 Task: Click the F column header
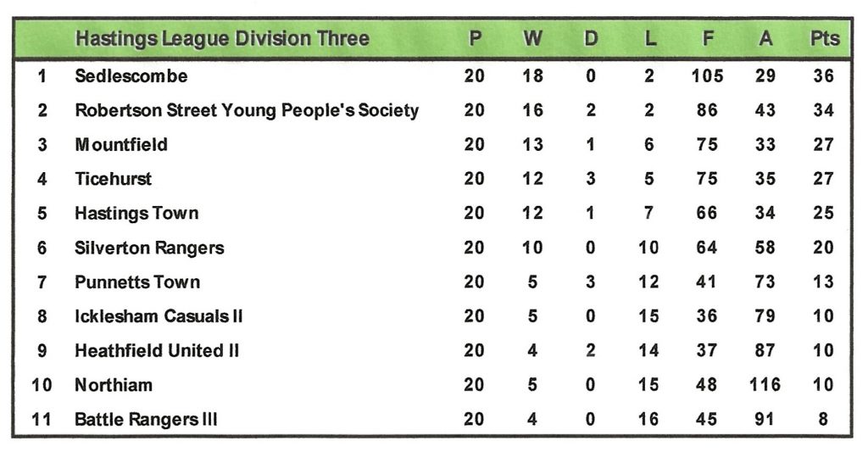pyautogui.click(x=707, y=39)
